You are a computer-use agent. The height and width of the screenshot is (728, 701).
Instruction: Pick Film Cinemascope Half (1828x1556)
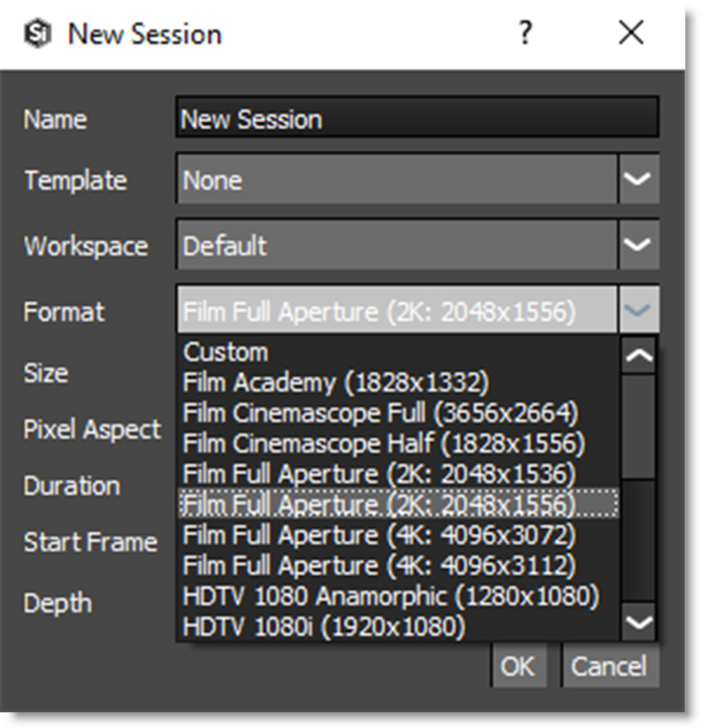point(384,444)
